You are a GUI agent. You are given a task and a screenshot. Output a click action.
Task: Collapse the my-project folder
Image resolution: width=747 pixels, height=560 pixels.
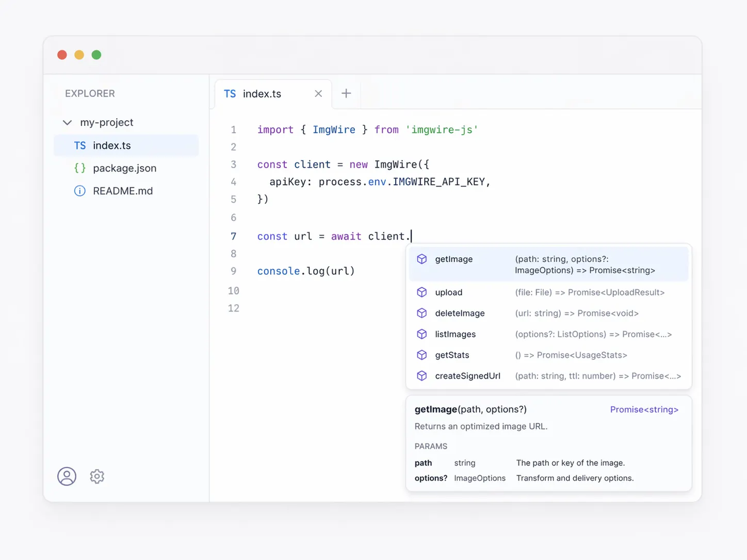[67, 122]
